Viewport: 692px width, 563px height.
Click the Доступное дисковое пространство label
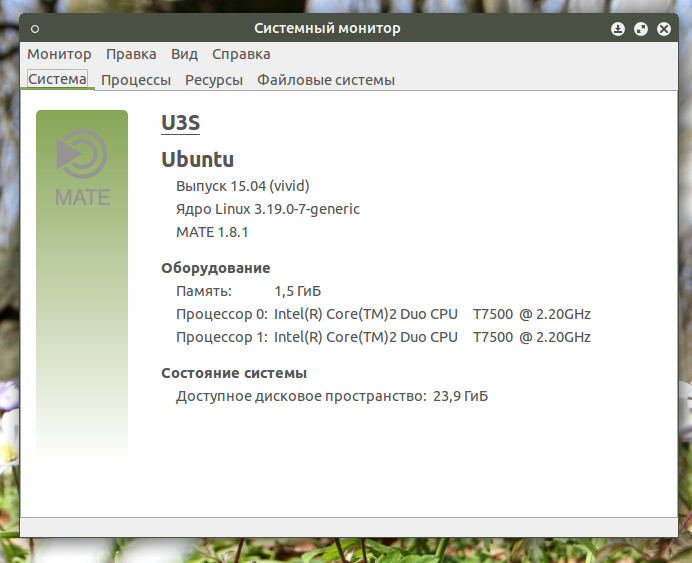[301, 396]
